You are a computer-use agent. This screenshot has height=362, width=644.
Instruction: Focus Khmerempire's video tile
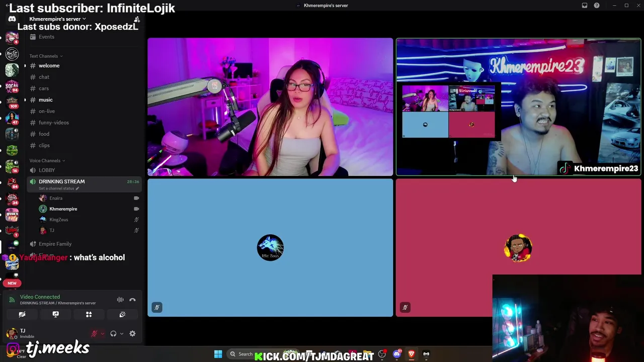(518, 107)
